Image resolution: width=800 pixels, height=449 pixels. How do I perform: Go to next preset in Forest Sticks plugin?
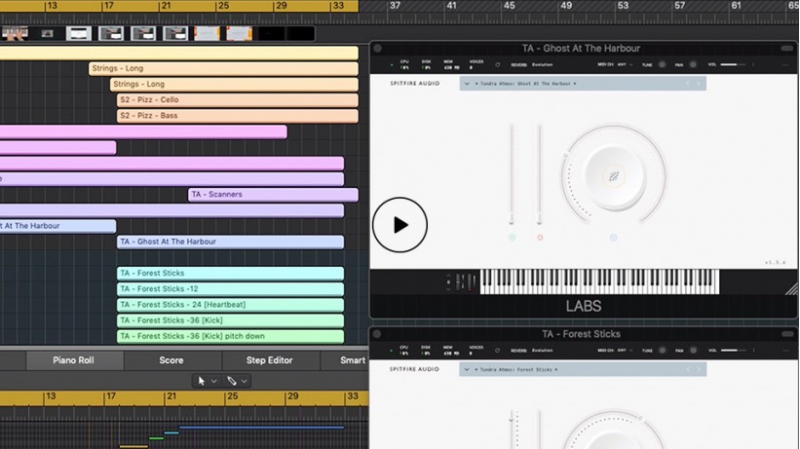point(699,369)
